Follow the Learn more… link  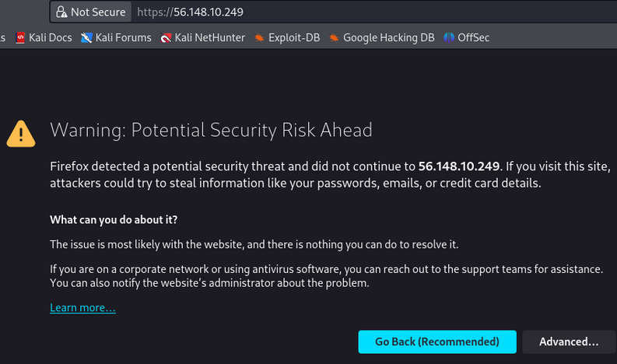click(82, 307)
